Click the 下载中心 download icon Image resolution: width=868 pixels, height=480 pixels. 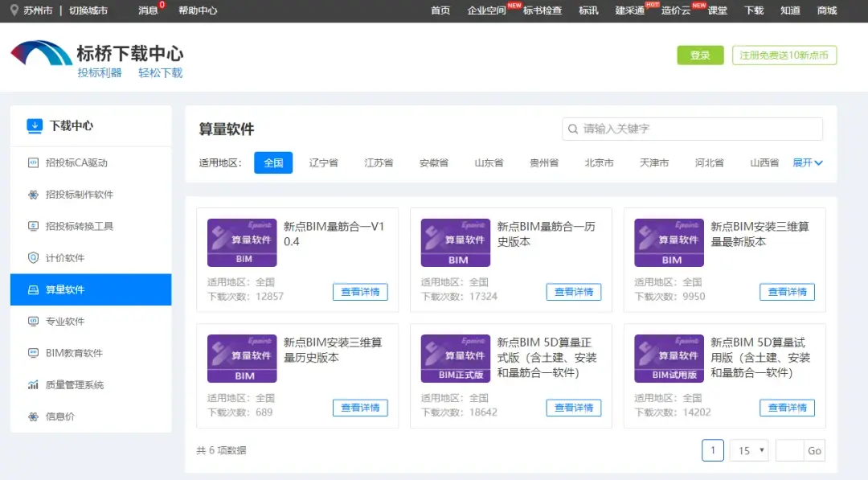pos(35,126)
